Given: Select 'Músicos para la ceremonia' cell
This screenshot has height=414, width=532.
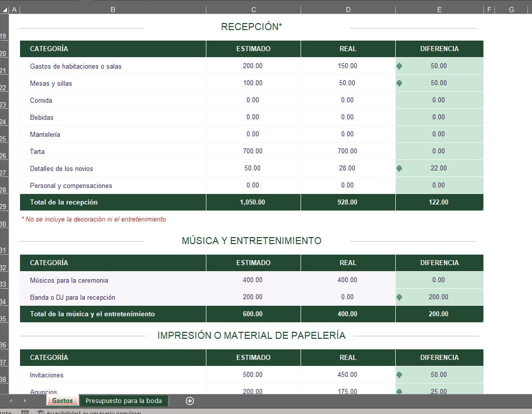Looking at the screenshot, I should (113, 280).
